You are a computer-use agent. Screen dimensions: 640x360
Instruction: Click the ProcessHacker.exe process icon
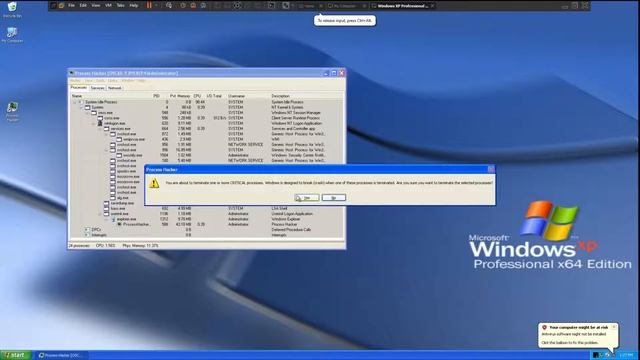coord(119,224)
